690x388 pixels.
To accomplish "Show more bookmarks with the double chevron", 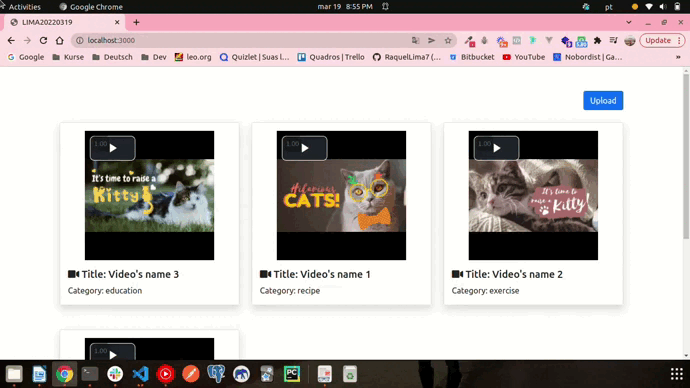I will [678, 57].
